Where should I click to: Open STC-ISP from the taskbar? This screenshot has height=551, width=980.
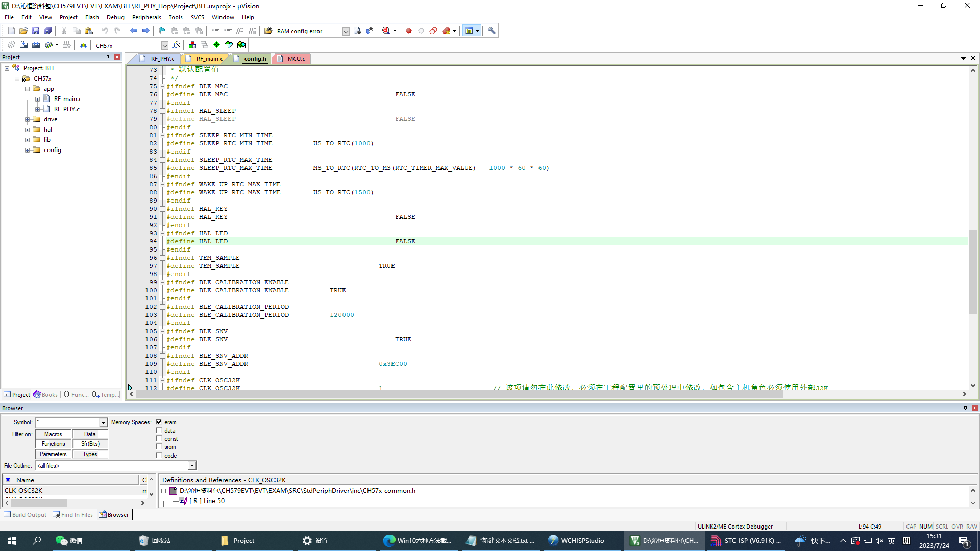pos(746,541)
